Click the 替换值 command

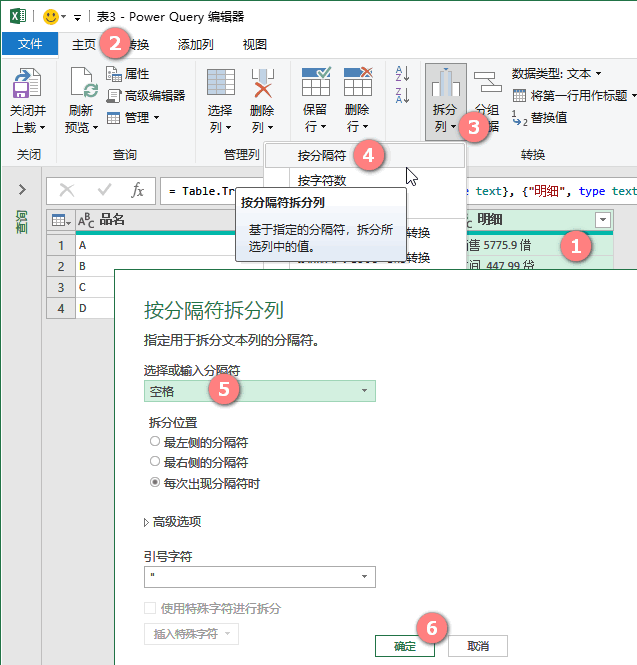click(539, 117)
